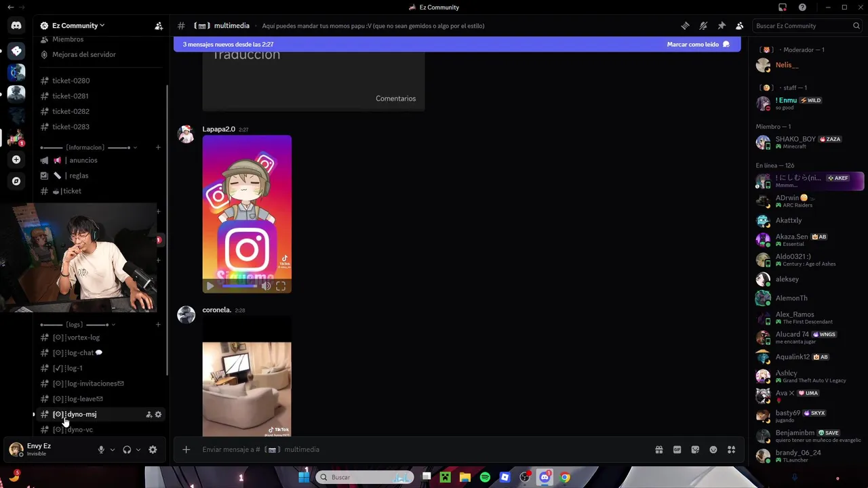
Task: Open channel ticket-0281
Action: (71, 96)
